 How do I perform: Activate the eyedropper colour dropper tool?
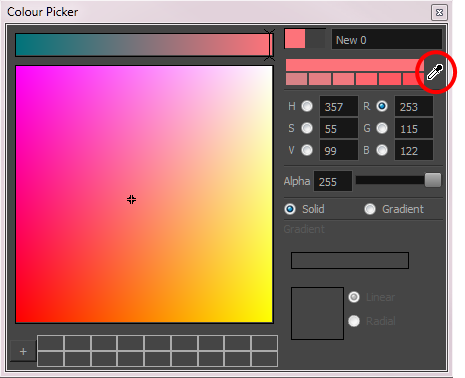[435, 72]
